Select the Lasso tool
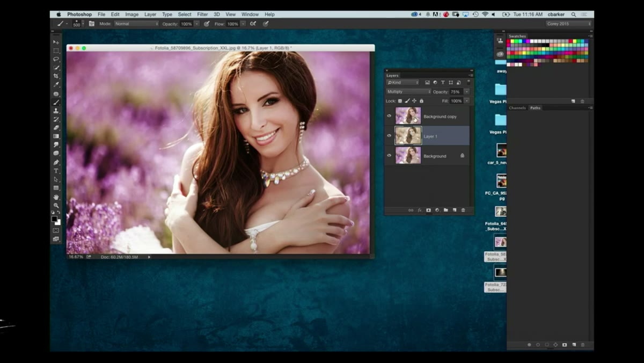The image size is (644, 363). [56, 59]
